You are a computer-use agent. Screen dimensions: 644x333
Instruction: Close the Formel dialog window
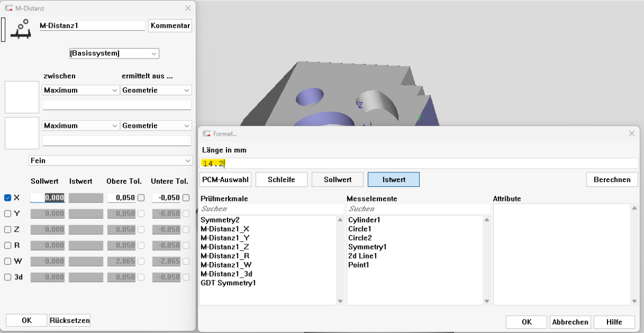click(631, 133)
